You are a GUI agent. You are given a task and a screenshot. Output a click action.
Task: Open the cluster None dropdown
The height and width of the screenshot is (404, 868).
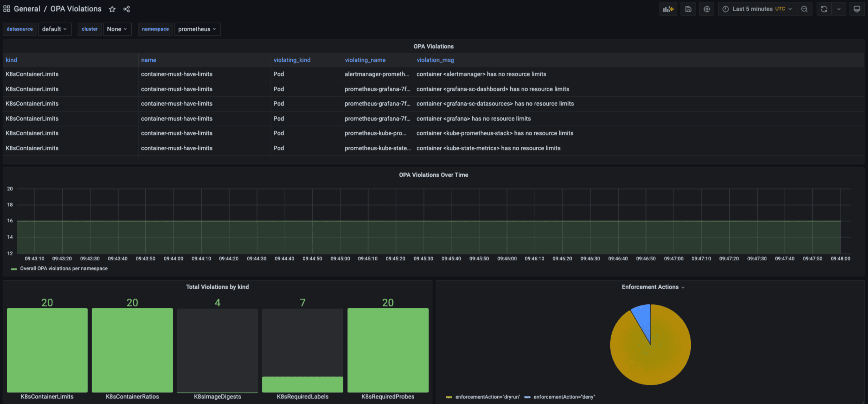(117, 29)
